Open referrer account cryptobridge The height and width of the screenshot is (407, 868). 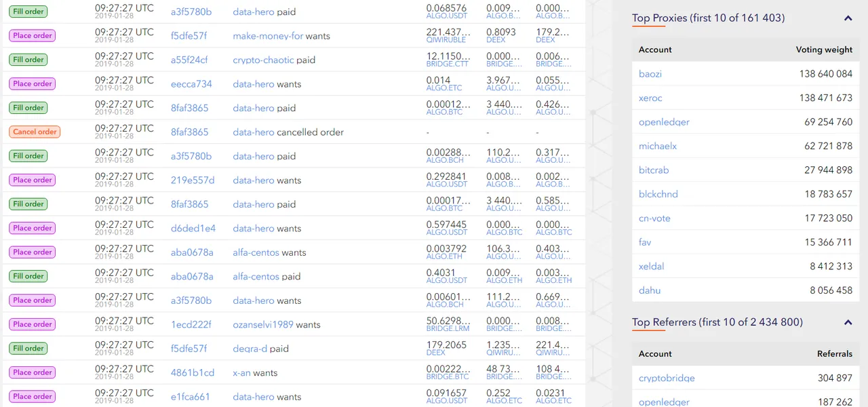click(x=667, y=379)
